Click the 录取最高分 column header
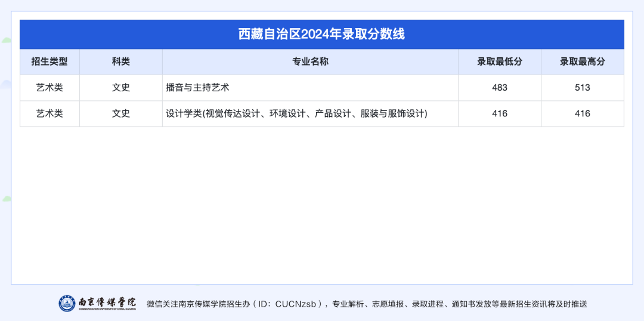 tap(583, 62)
